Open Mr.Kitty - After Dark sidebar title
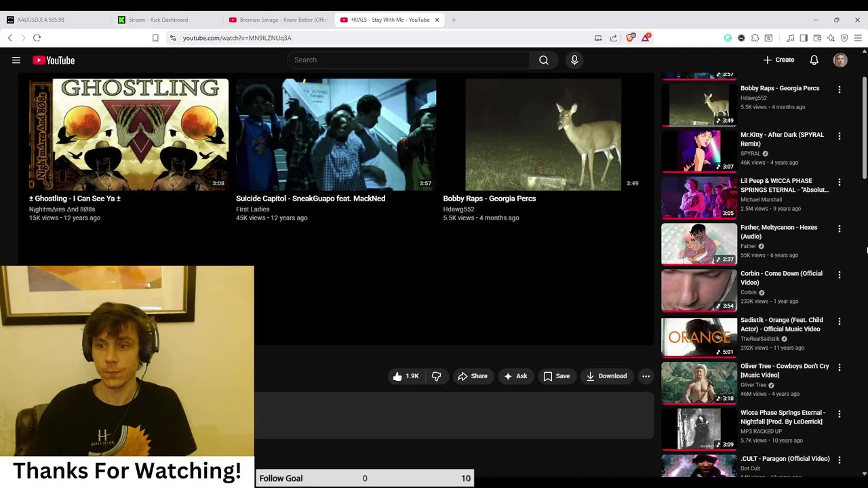The width and height of the screenshot is (868, 488). tap(782, 139)
